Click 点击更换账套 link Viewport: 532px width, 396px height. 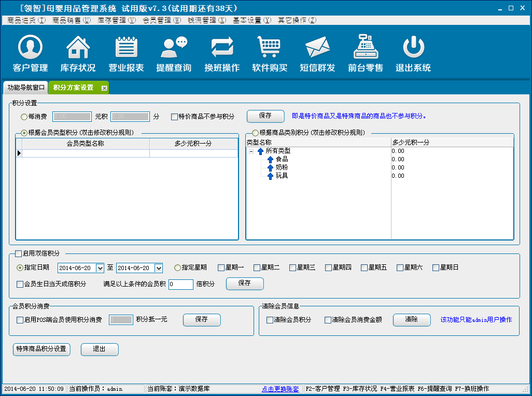tap(280, 389)
